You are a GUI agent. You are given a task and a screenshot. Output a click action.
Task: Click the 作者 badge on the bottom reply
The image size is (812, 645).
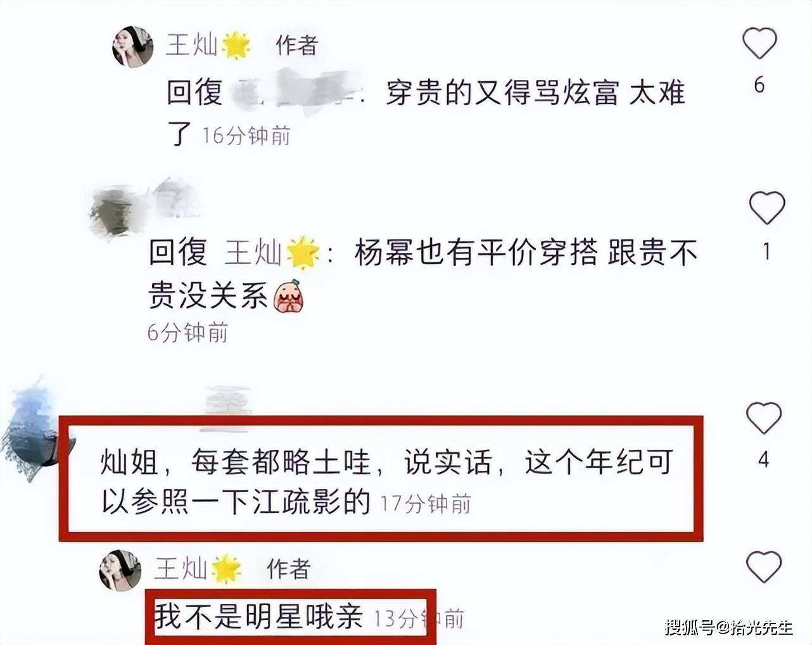[288, 569]
